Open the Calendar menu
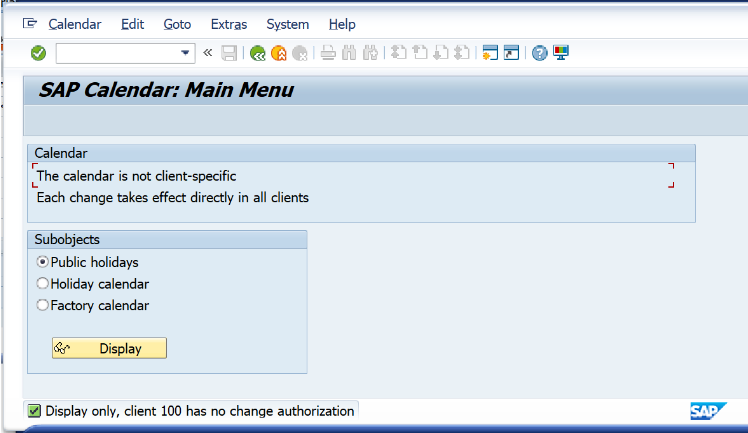Viewport: 748px width, 433px height. [75, 24]
